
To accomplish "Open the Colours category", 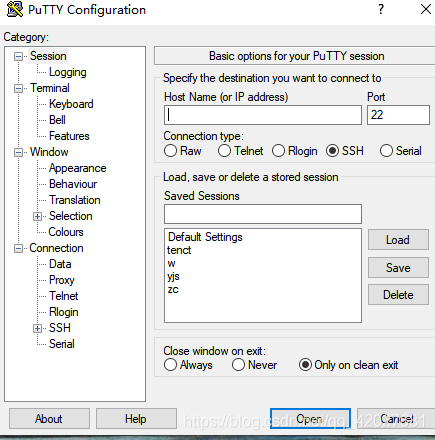I will 66,232.
